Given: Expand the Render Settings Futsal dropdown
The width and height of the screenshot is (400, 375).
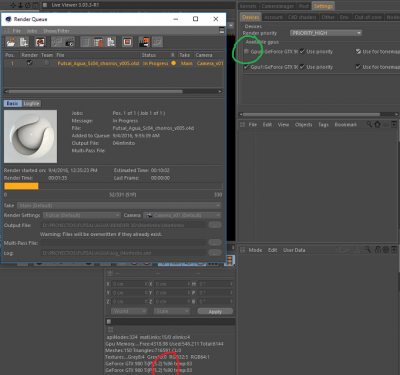Looking at the screenshot, I should click(82, 215).
